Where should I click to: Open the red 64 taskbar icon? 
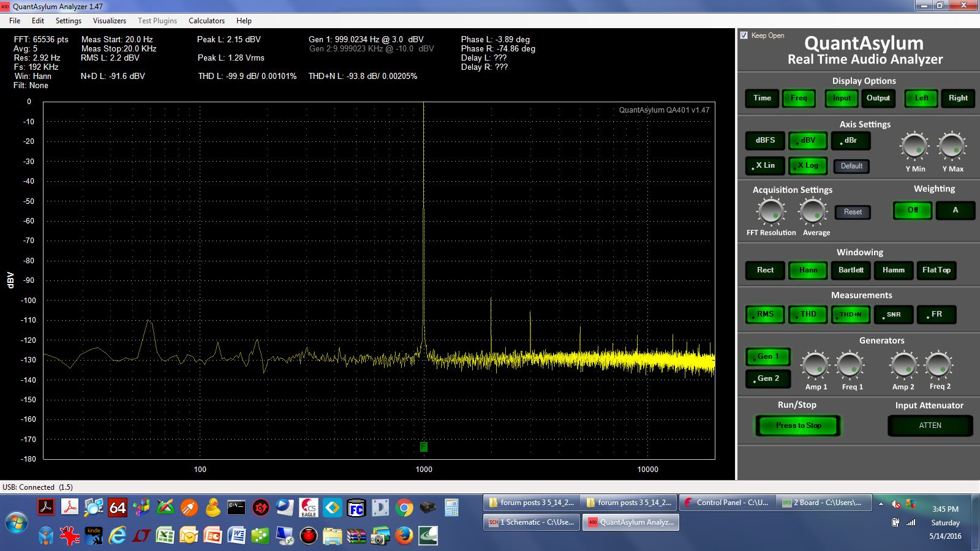pos(117,508)
